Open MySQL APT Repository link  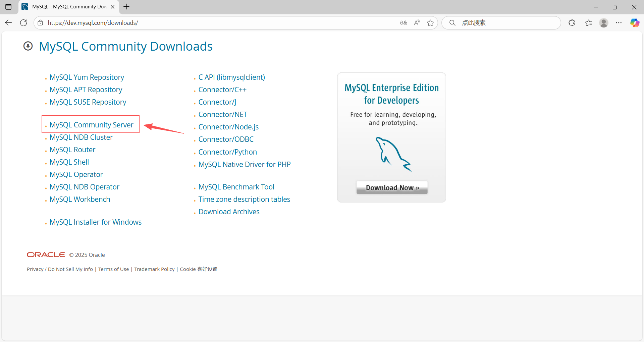[x=86, y=90]
